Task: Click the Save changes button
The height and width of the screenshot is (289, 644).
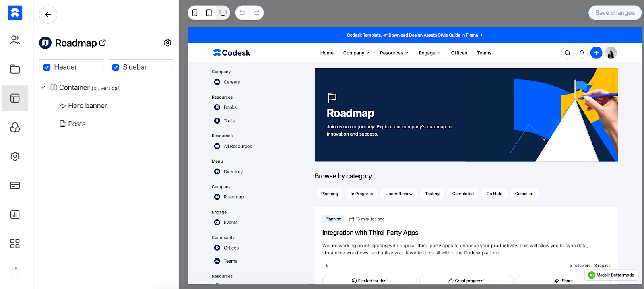Action: pyautogui.click(x=615, y=13)
